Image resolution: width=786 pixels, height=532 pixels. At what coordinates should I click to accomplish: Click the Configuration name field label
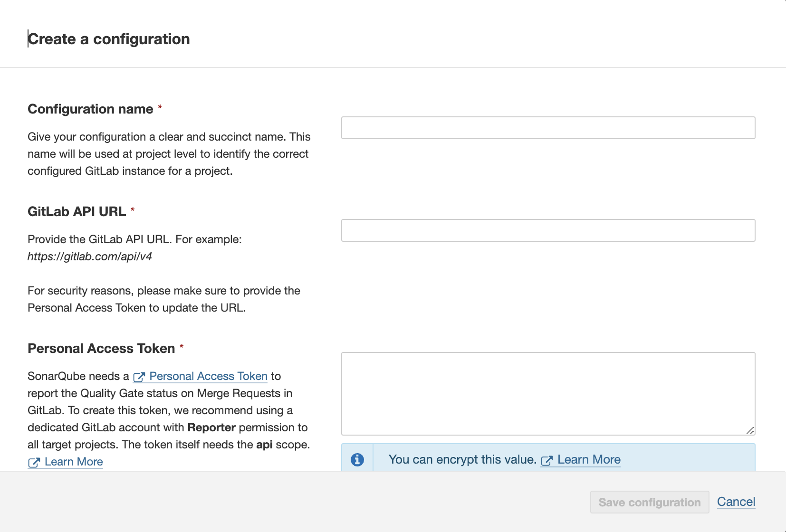[x=90, y=109]
